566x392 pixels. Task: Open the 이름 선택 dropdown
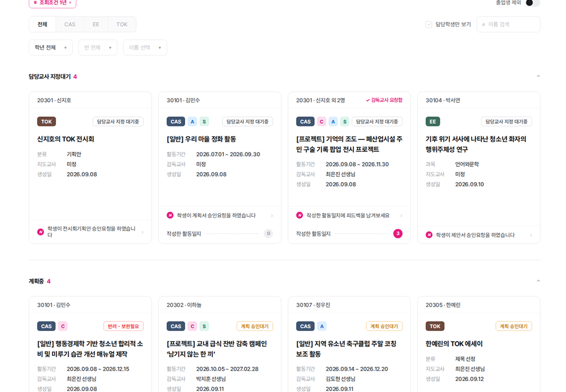[x=145, y=47]
